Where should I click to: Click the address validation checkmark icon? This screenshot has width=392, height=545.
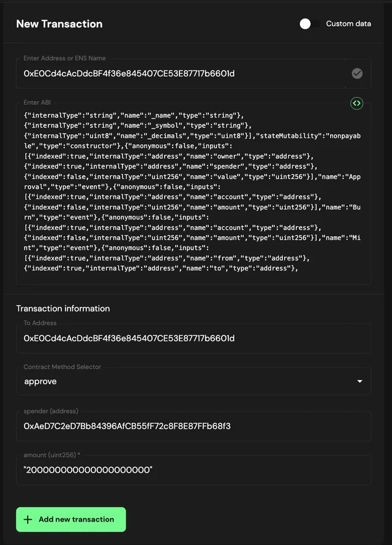coord(357,74)
